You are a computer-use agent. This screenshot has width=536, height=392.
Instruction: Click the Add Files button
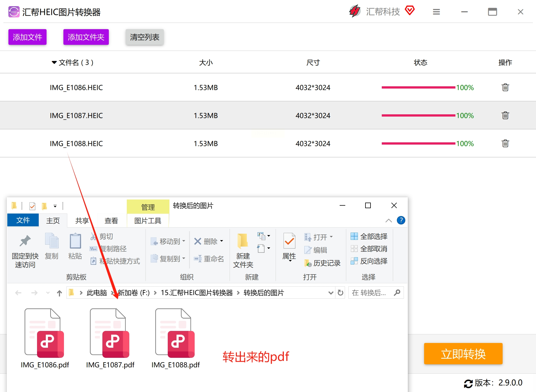27,37
